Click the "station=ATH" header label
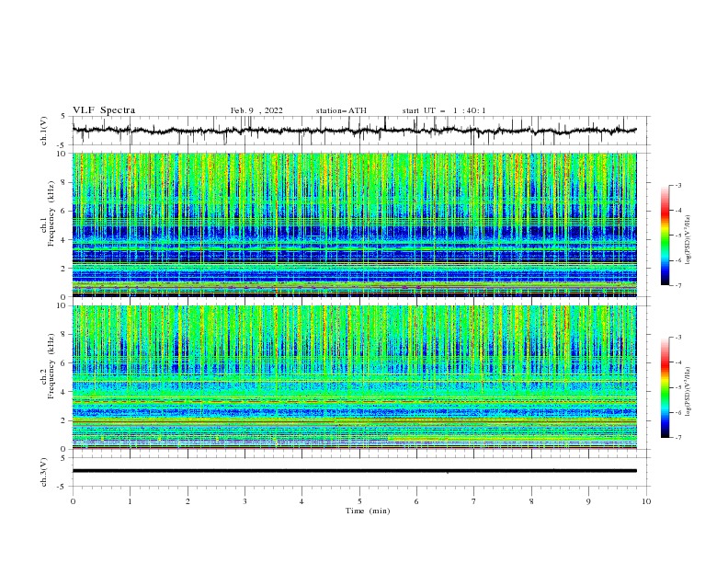Image resolution: width=728 pixels, height=563 pixels. tap(341, 110)
